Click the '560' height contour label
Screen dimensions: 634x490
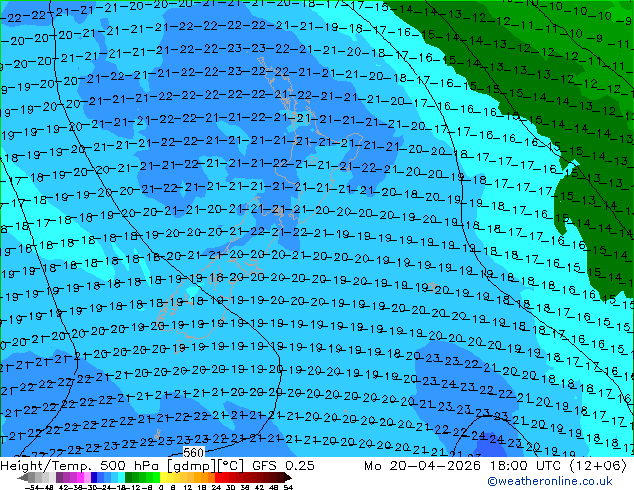193,452
